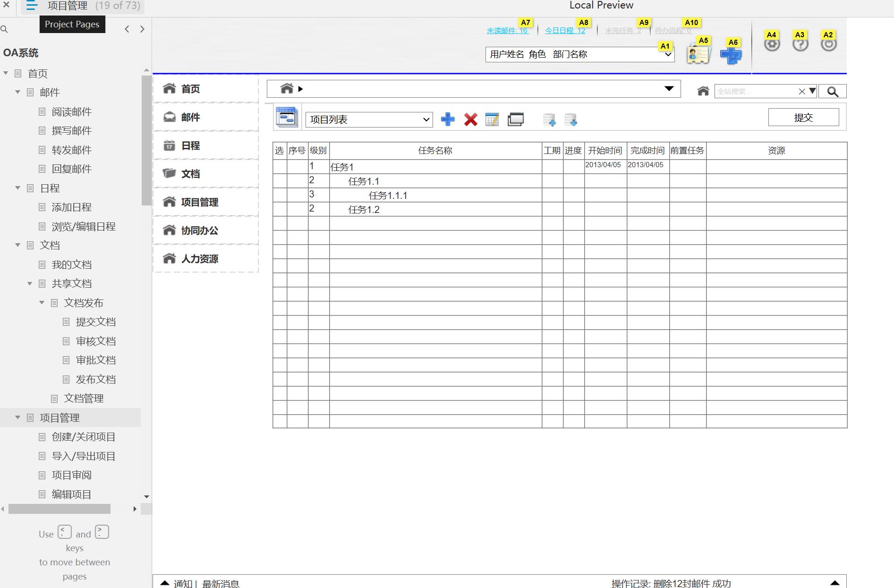Viewport: 894px width, 588px height.
Task: Click the 全站搜索 input field
Action: [756, 92]
